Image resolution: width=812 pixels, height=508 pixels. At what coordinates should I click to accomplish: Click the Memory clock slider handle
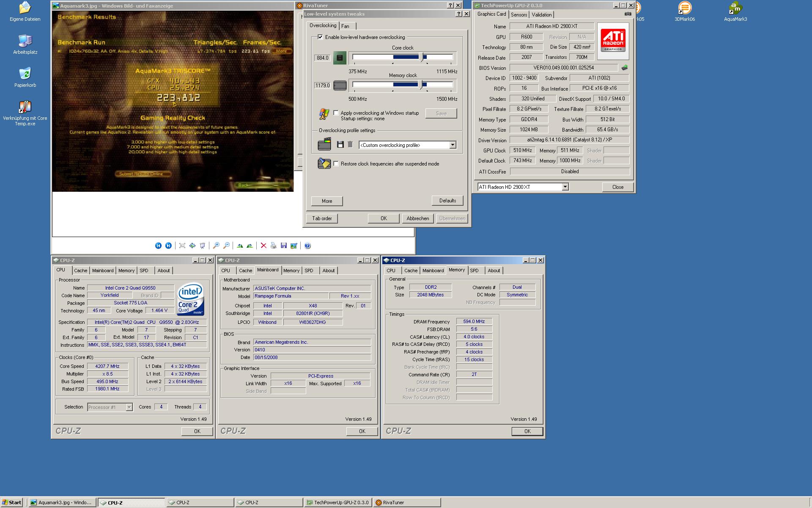(421, 85)
